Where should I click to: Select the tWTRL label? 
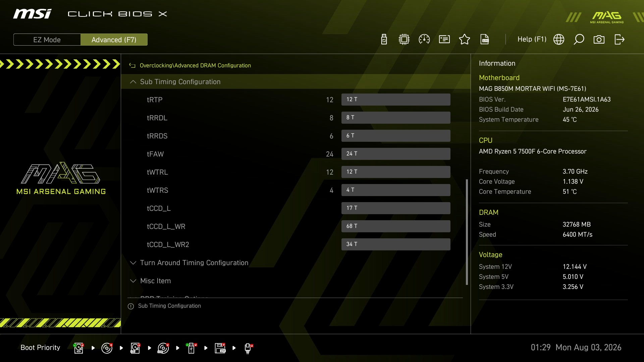pos(157,172)
